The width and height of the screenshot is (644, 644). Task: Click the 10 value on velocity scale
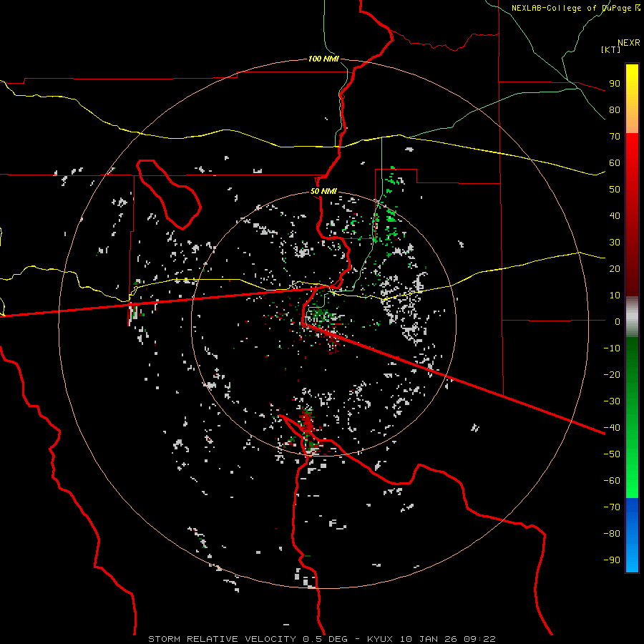615,296
